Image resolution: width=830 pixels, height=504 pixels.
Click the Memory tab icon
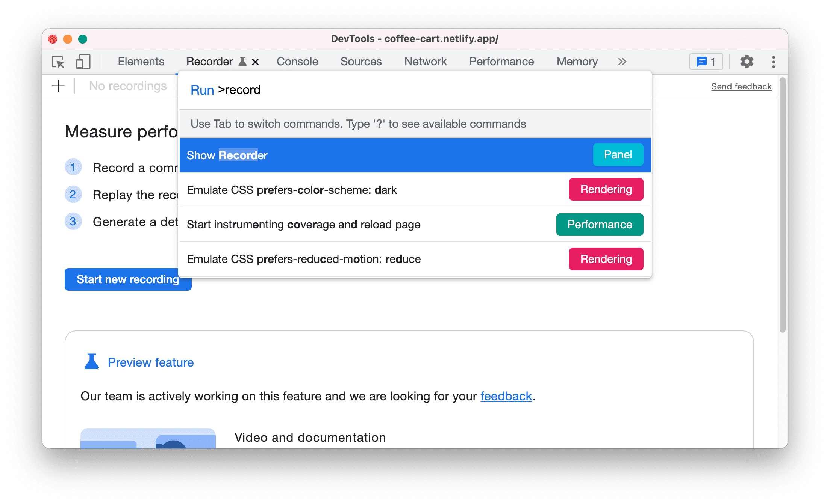click(578, 61)
